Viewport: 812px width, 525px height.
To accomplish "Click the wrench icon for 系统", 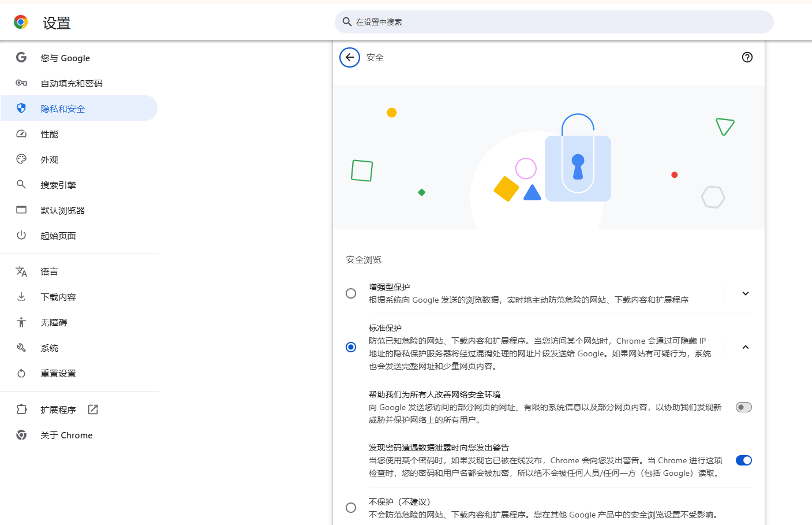I will [x=21, y=348].
